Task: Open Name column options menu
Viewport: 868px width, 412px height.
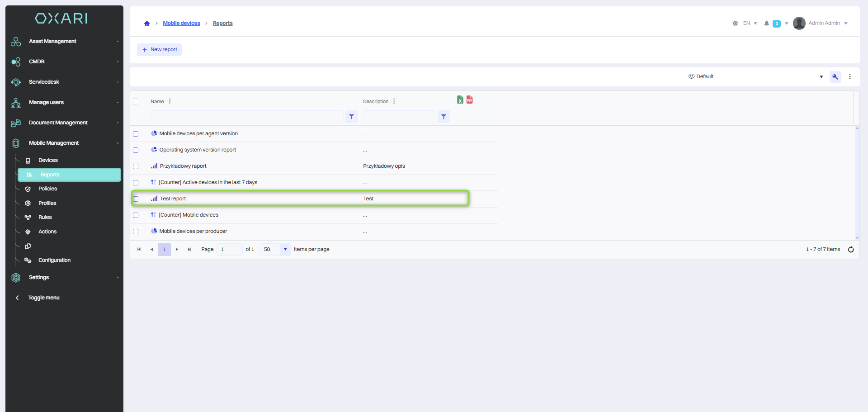Action: 170,101
